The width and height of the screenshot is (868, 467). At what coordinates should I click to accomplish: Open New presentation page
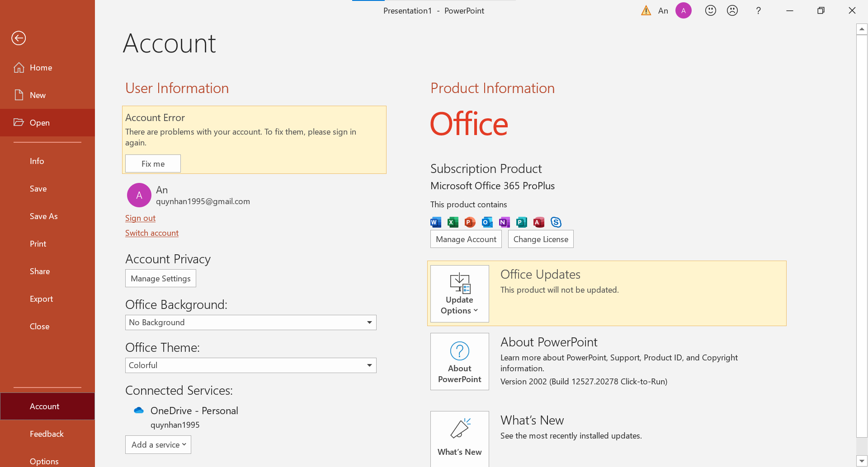[x=47, y=95]
